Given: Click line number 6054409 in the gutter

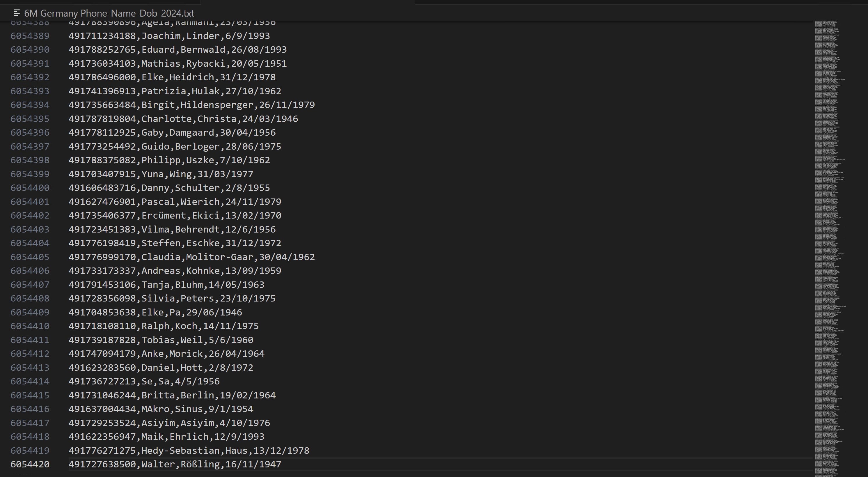Looking at the screenshot, I should (x=30, y=312).
